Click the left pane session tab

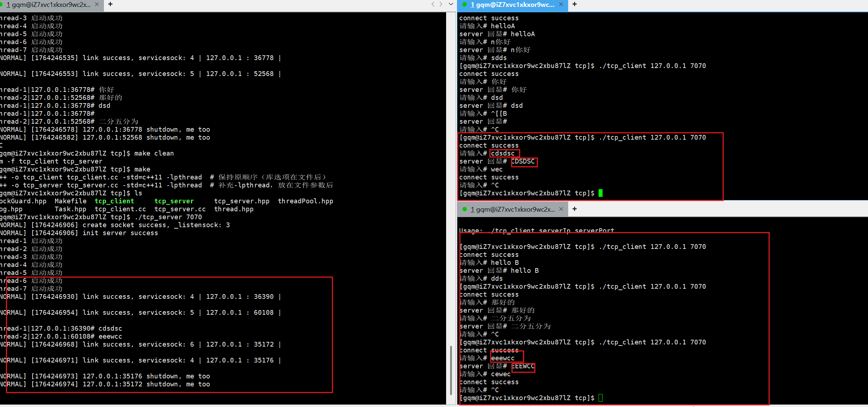(x=49, y=5)
